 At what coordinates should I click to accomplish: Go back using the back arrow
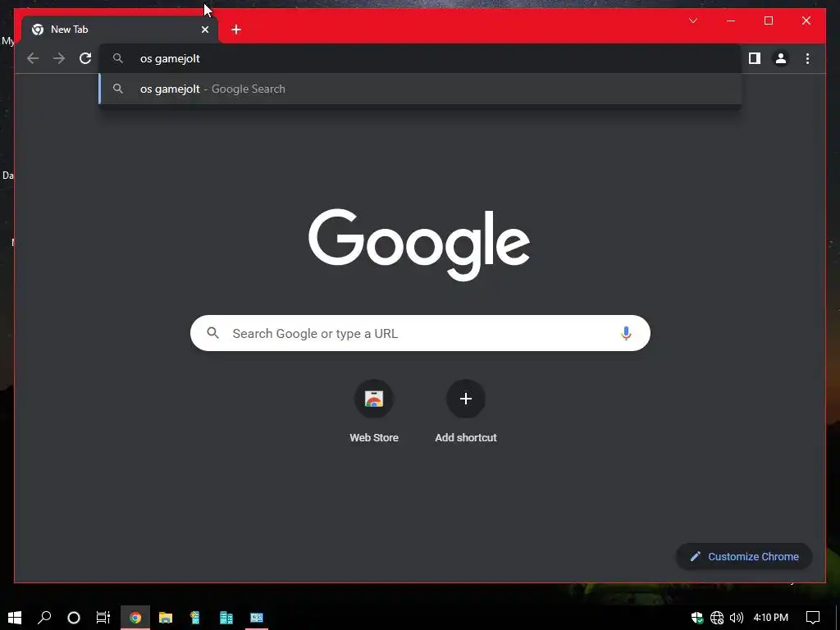pos(33,58)
